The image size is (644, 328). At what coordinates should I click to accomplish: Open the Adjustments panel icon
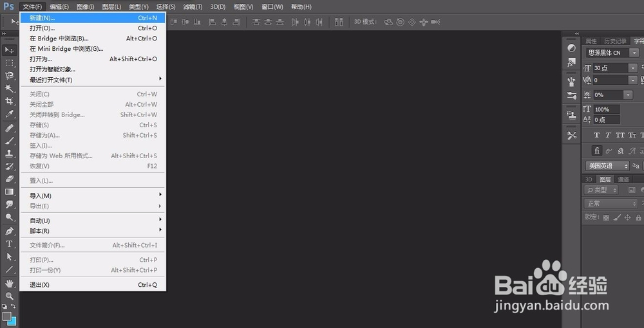pos(571,48)
